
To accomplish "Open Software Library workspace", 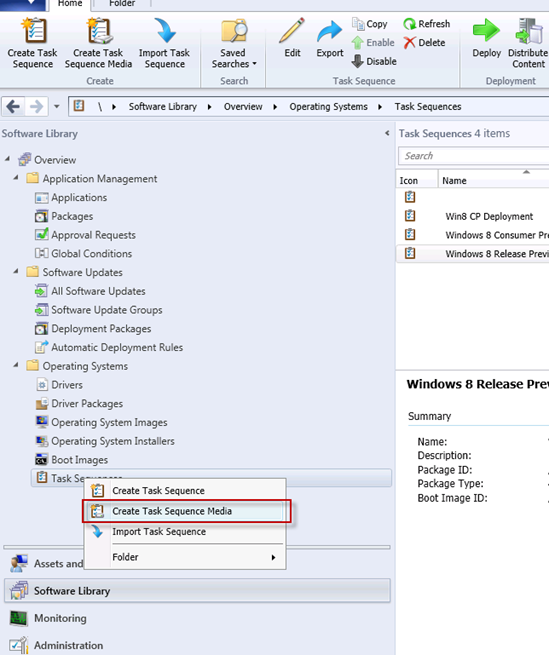I will pos(197,591).
